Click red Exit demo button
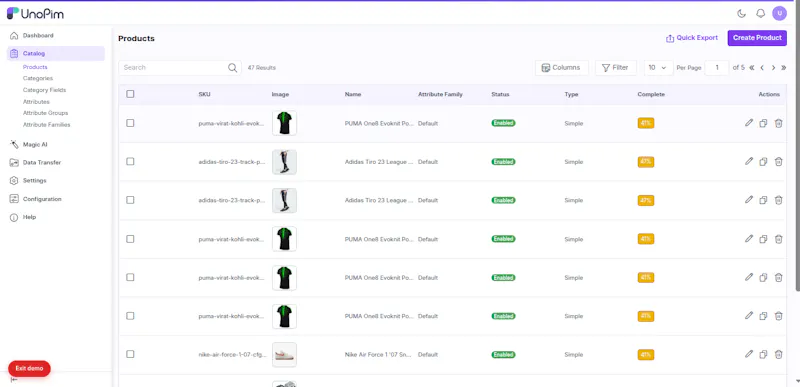This screenshot has height=387, width=800. (29, 369)
